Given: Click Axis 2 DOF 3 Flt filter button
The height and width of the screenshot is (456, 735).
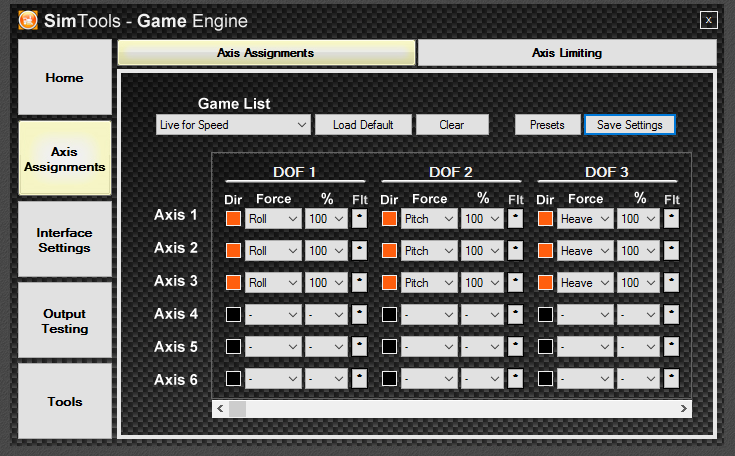Looking at the screenshot, I should click(671, 250).
